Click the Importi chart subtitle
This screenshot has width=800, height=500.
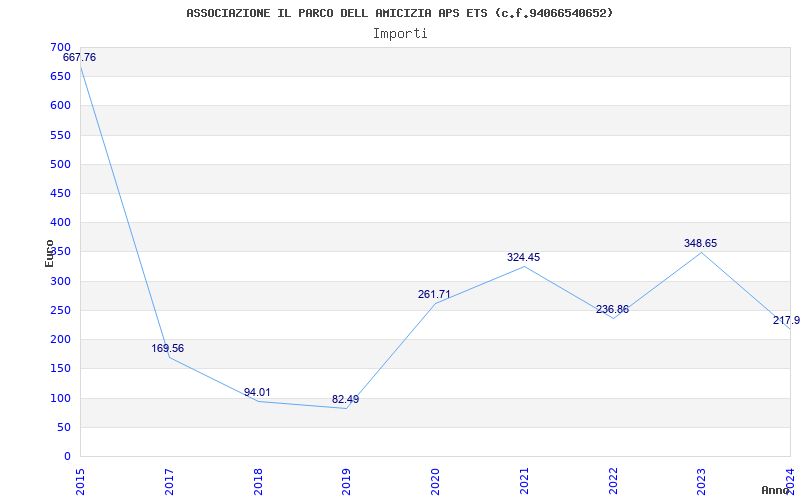[x=400, y=34]
